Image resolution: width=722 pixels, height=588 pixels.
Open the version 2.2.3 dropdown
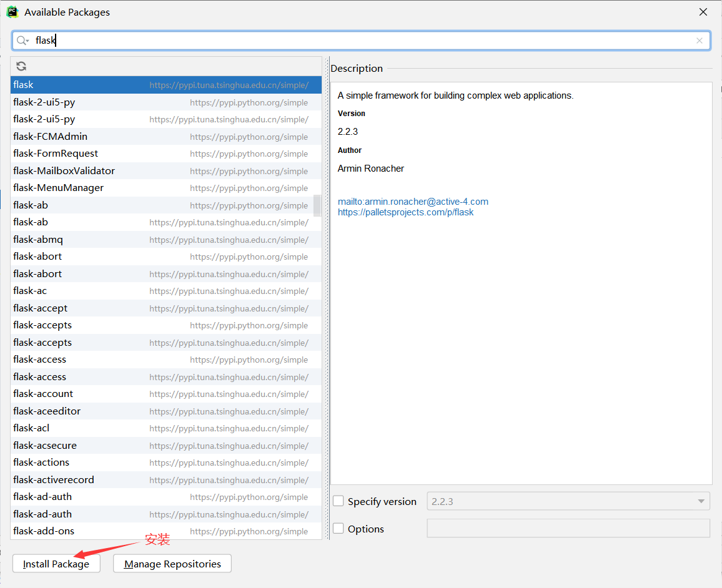[568, 501]
